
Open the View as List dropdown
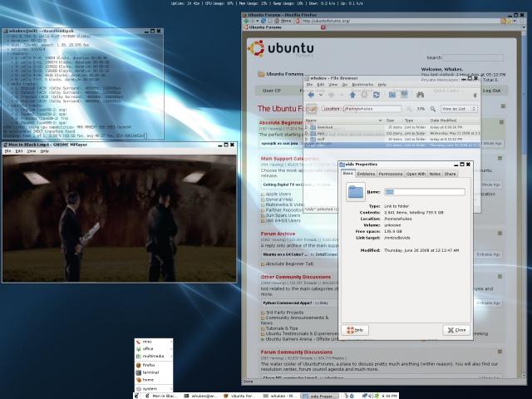459,109
